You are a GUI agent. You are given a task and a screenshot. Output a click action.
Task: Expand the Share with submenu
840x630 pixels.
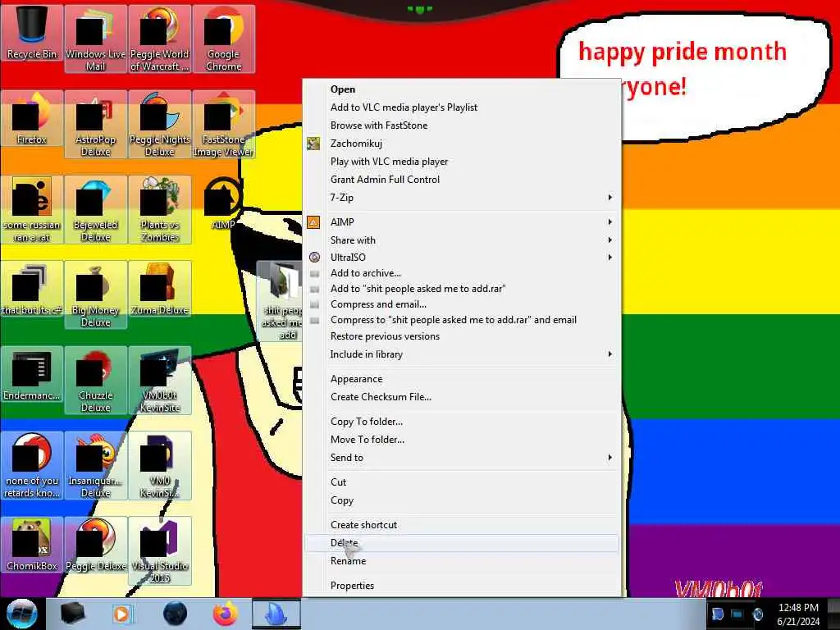click(x=462, y=240)
